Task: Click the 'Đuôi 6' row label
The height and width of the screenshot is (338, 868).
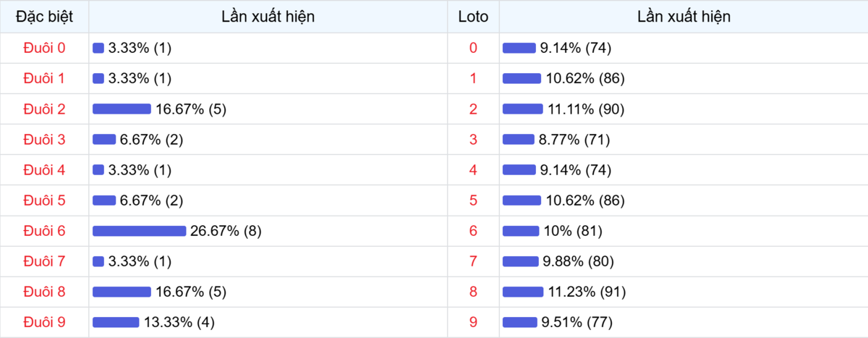Action: pyautogui.click(x=44, y=231)
